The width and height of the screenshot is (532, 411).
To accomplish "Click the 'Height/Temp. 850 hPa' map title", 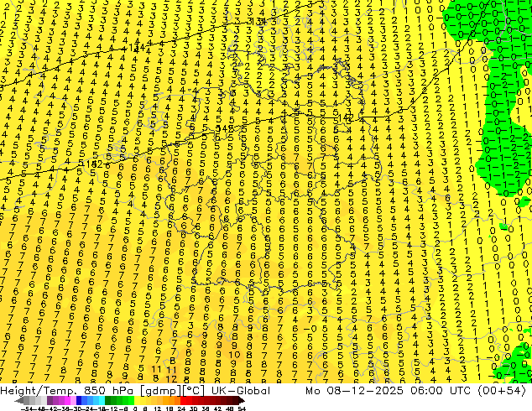I will click(65, 391).
